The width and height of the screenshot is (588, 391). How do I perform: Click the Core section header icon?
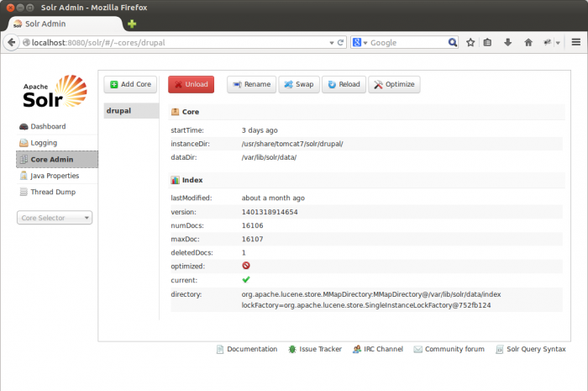[x=175, y=112]
